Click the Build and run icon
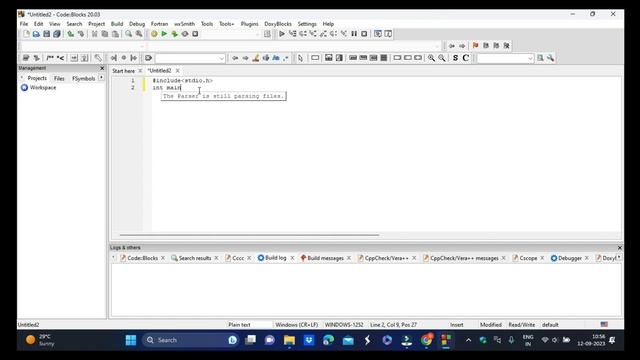Viewport: 640px width, 360px height. [x=175, y=34]
